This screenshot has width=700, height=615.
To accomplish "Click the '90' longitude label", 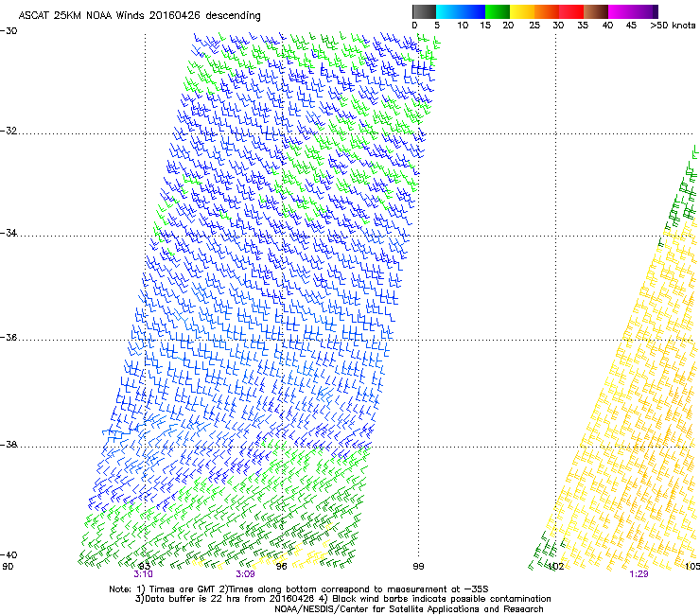I will (8, 567).
